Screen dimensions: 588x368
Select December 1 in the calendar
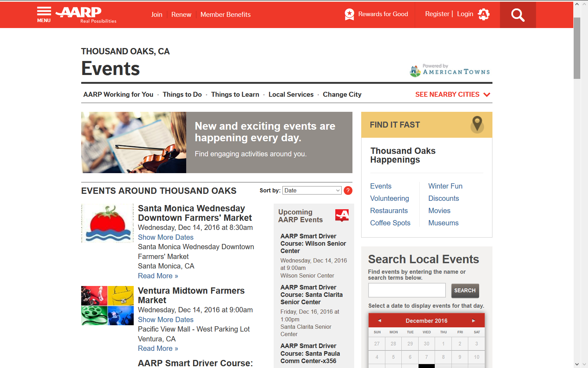(443, 344)
